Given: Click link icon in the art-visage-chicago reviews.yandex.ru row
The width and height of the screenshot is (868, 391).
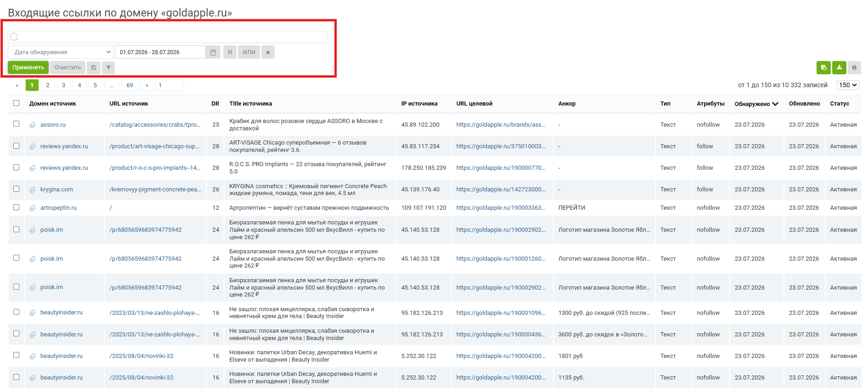Looking at the screenshot, I should coord(33,146).
